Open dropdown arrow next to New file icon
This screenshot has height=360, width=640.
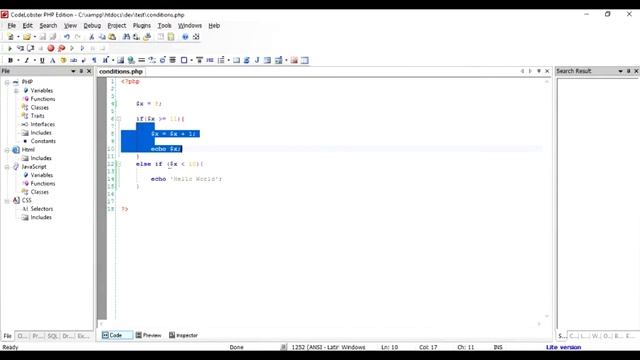(x=18, y=37)
